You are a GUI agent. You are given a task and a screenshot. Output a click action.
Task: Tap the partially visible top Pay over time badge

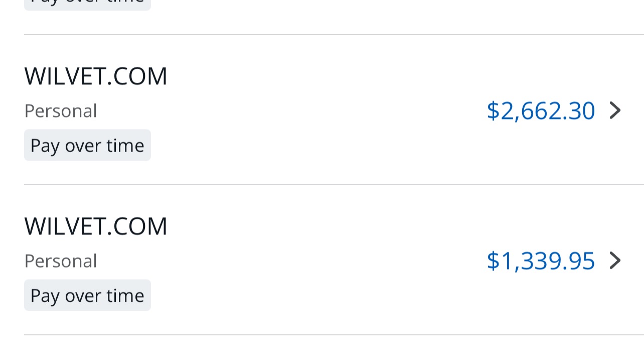(87, 4)
